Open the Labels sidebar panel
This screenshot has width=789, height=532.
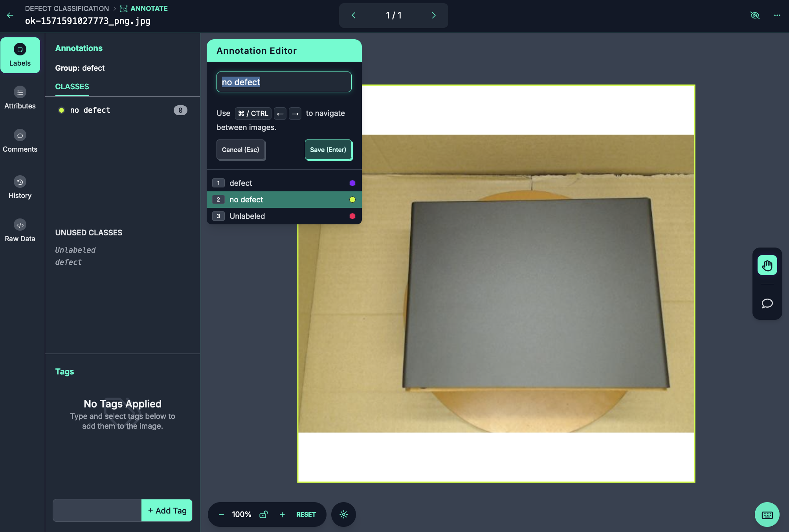(x=20, y=55)
